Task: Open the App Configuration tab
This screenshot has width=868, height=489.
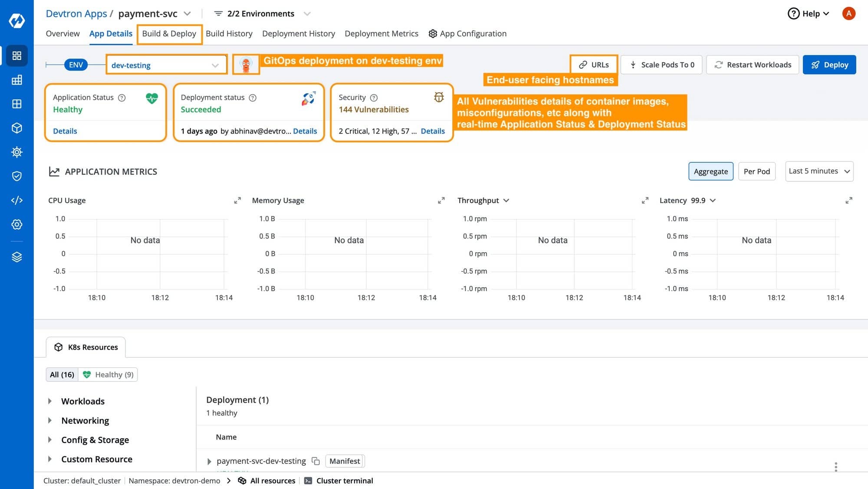Action: (x=467, y=33)
